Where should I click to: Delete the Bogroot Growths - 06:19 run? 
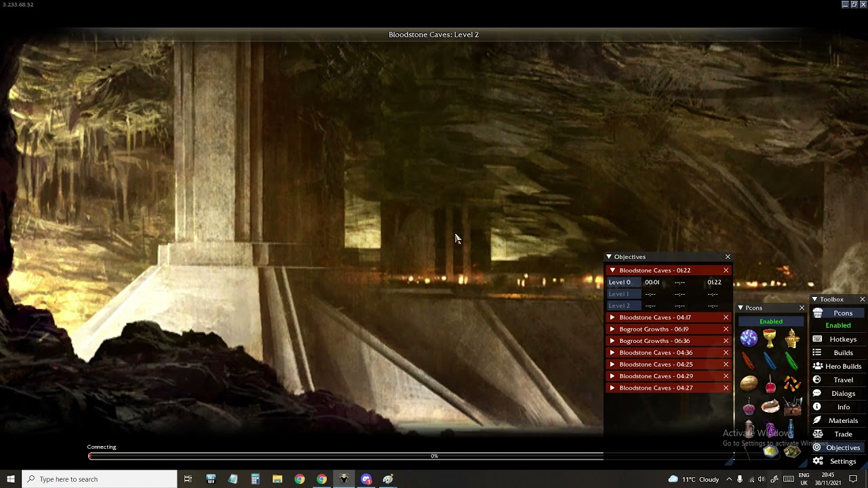click(726, 329)
